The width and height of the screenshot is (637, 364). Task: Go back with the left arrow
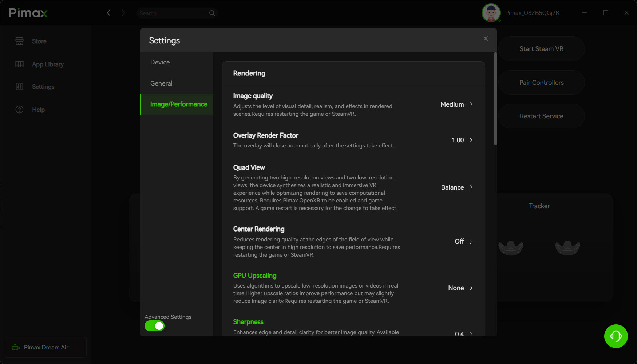click(108, 13)
